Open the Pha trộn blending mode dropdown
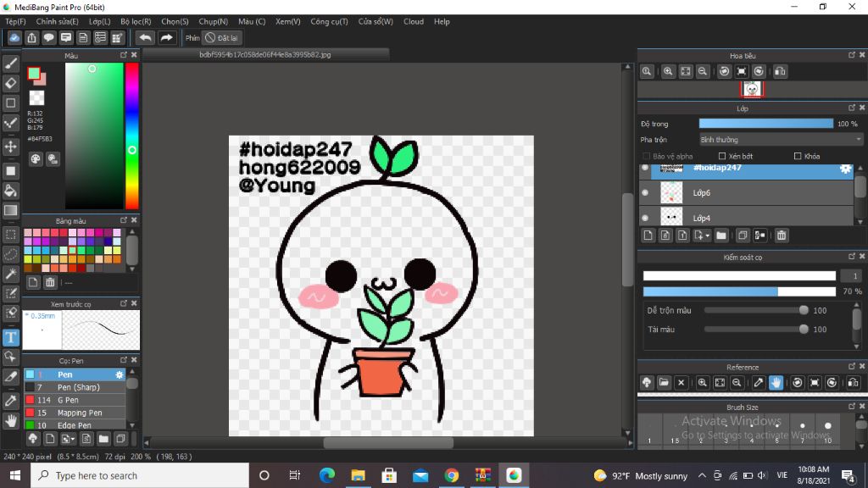The height and width of the screenshot is (488, 868). point(780,140)
